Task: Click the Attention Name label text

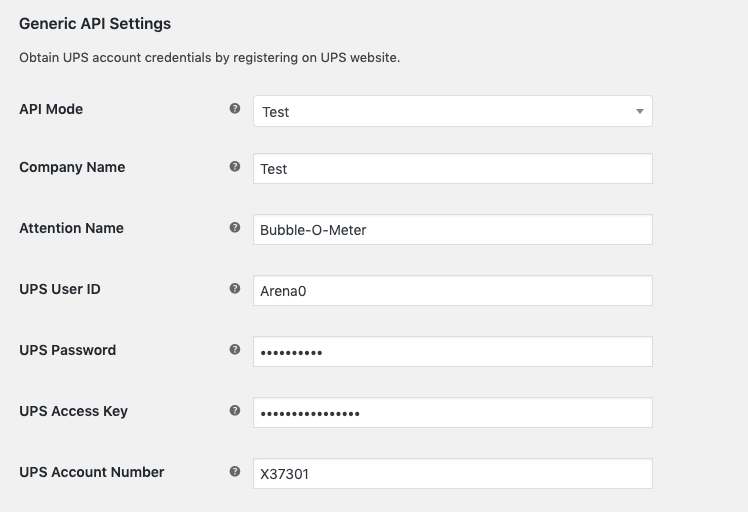Action: tap(72, 228)
